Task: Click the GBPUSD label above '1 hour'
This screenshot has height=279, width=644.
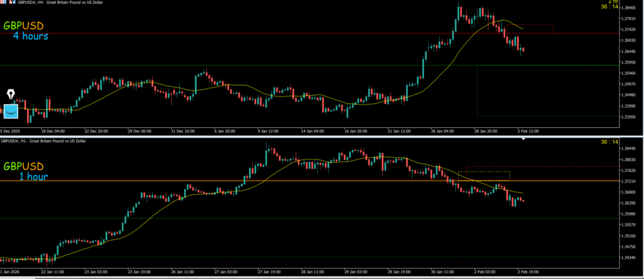Action: [23, 167]
